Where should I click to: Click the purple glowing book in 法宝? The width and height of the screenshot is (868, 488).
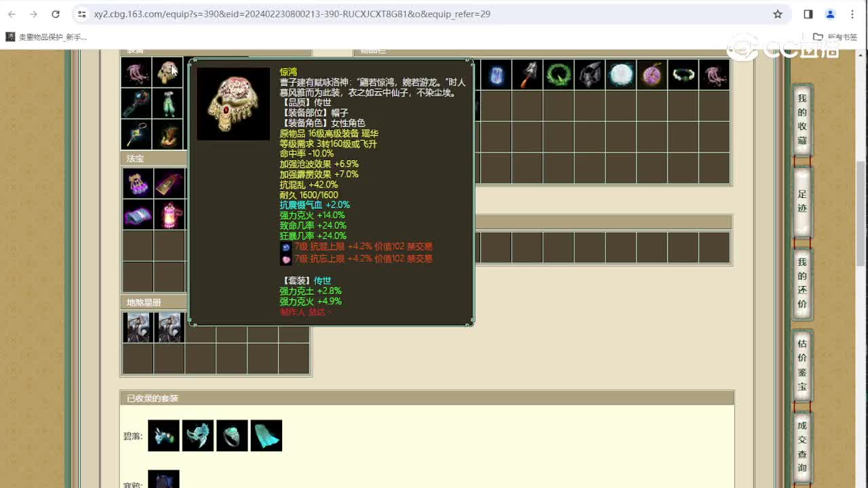pos(138,215)
